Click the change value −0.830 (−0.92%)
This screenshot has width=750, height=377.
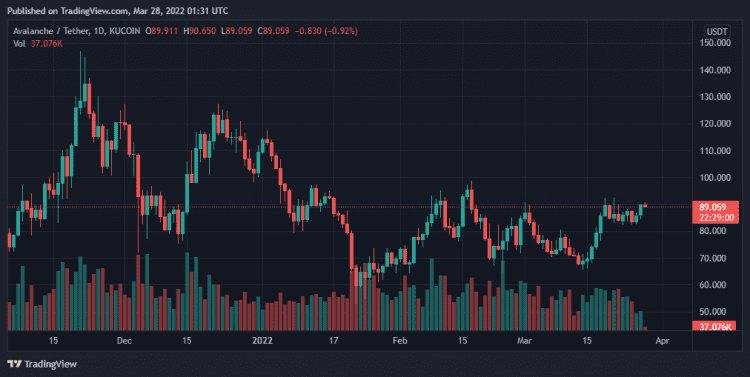326,31
